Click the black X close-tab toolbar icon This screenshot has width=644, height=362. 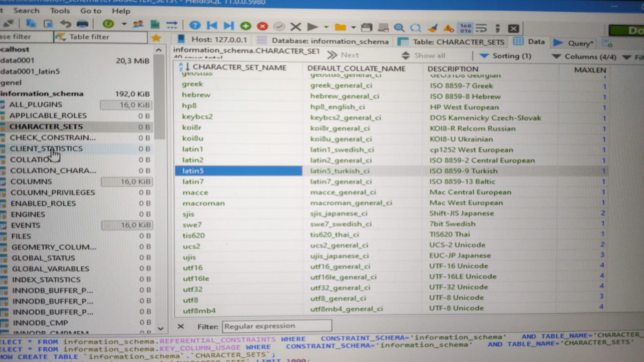pos(513,29)
